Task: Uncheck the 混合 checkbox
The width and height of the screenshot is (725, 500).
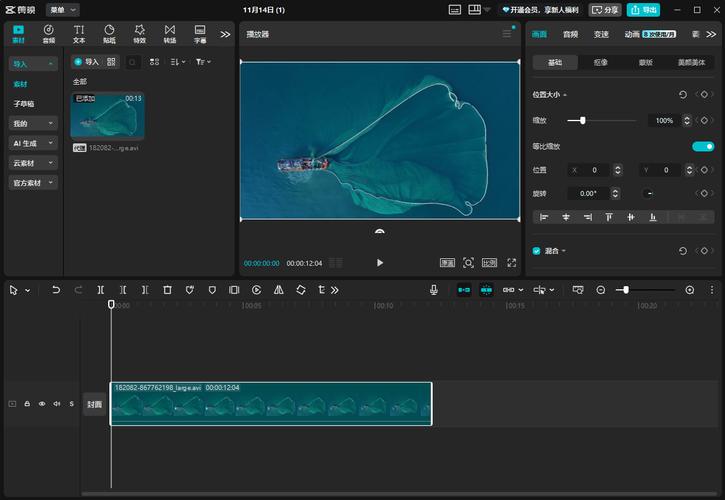Action: 536,251
